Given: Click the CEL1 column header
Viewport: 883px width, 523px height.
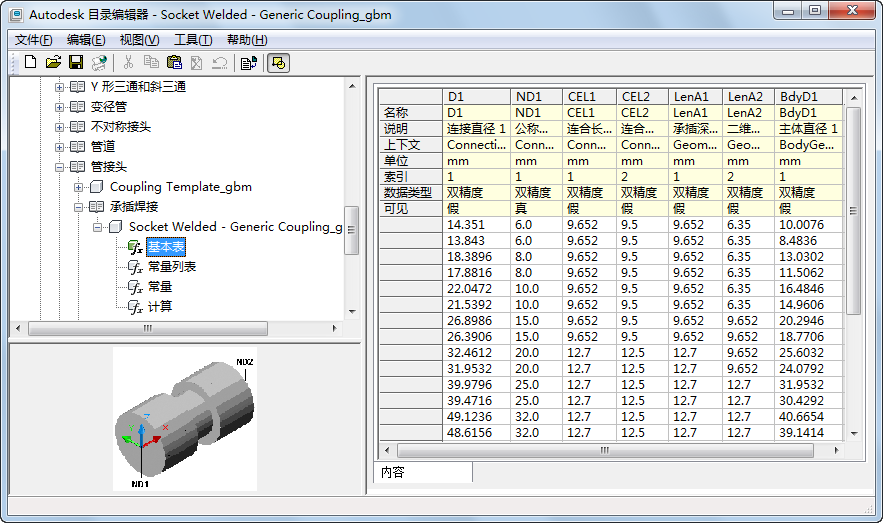Looking at the screenshot, I should [590, 97].
